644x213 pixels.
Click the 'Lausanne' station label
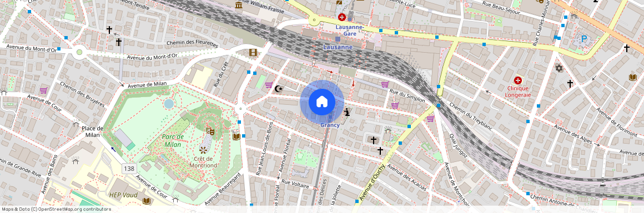click(338, 47)
